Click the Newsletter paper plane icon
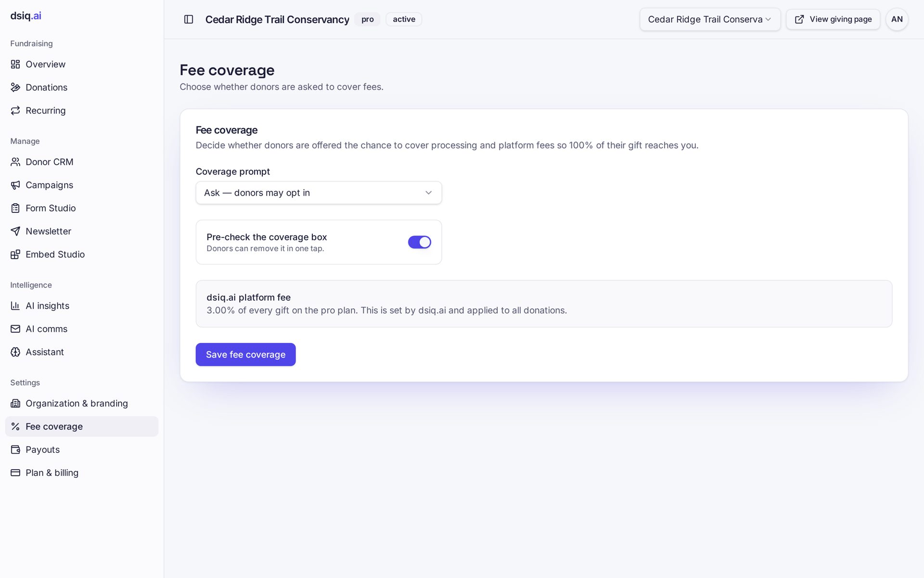Screen dimensions: 924x578 [x=15, y=231]
